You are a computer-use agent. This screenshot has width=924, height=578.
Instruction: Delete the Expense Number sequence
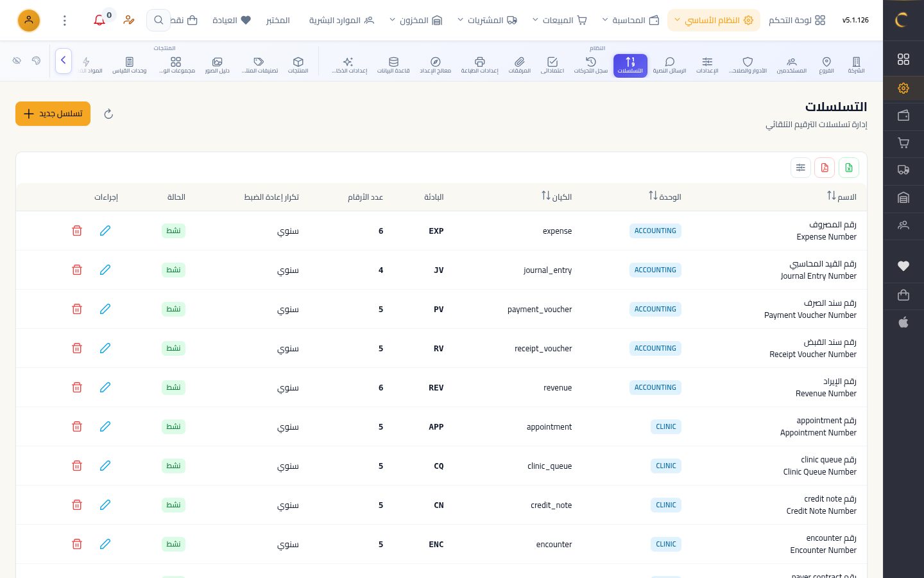77,231
